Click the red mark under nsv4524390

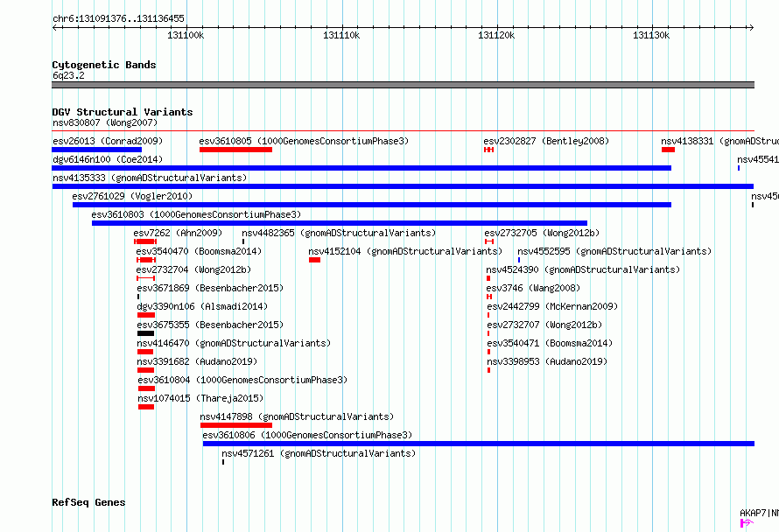pos(488,278)
